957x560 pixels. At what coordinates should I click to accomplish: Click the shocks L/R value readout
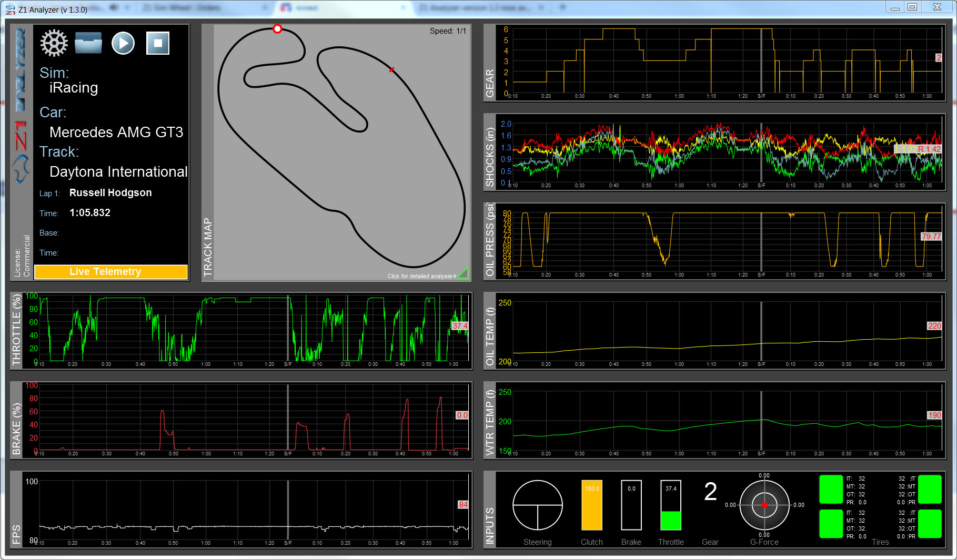pos(918,149)
